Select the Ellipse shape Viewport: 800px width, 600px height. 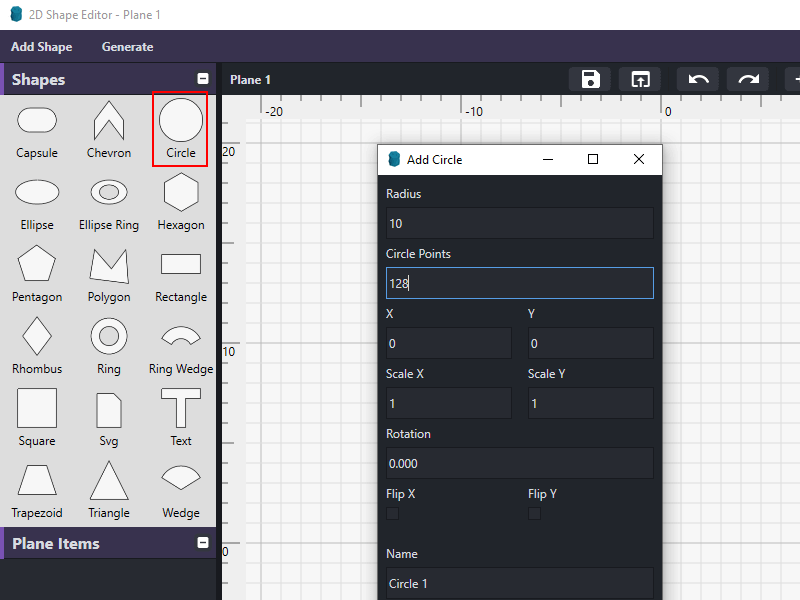coord(37,204)
